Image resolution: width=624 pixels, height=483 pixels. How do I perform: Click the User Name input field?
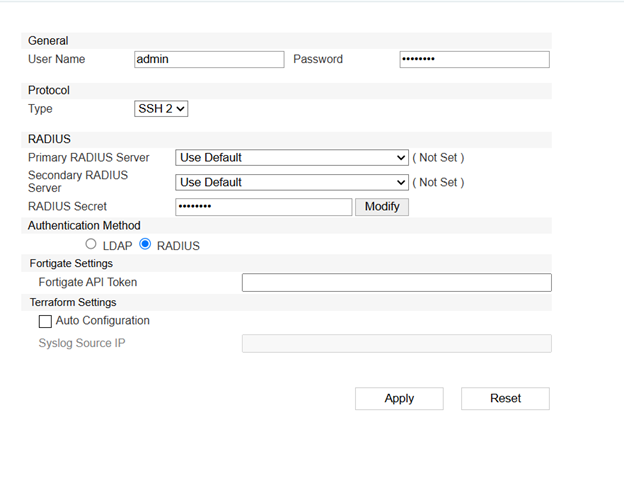coord(209,59)
